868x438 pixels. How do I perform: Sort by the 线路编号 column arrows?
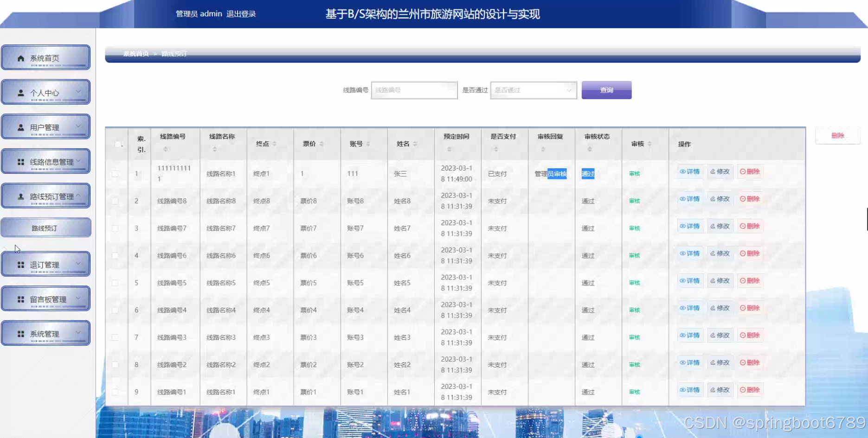click(166, 149)
